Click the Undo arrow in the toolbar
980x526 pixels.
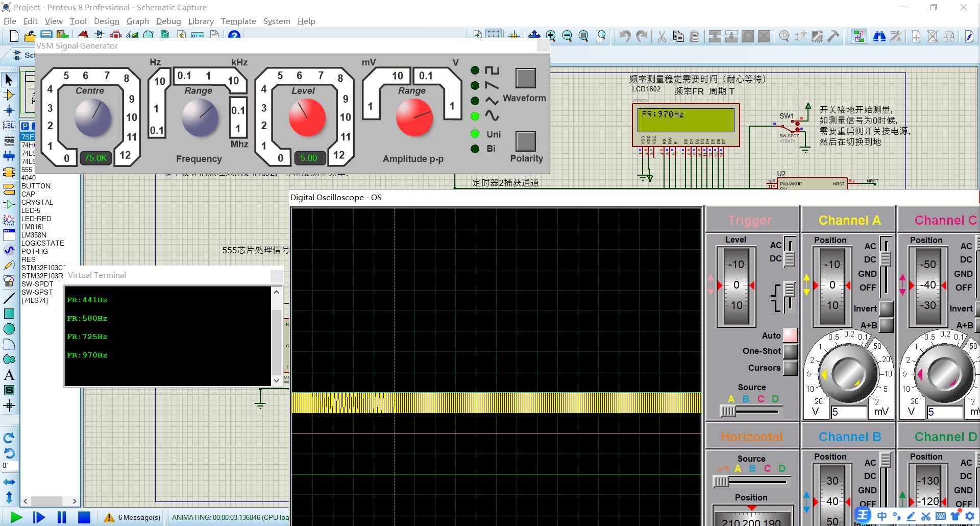pyautogui.click(x=625, y=36)
